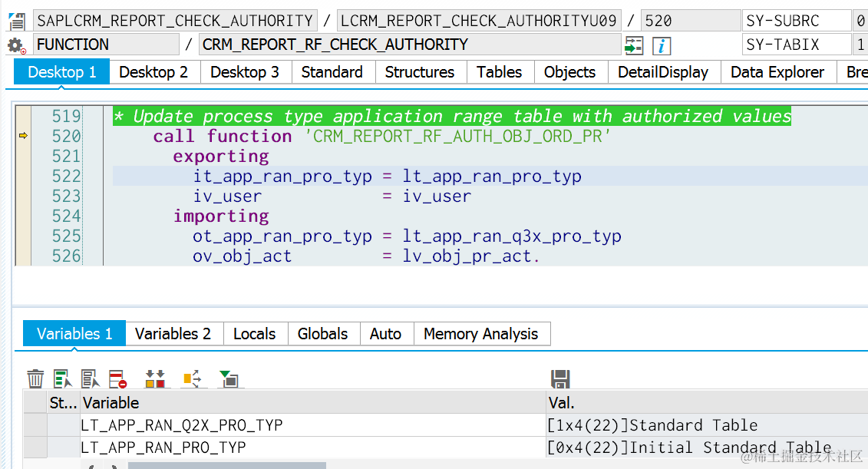Click the horizontal scrollbar below variable table

pyautogui.click(x=227, y=466)
